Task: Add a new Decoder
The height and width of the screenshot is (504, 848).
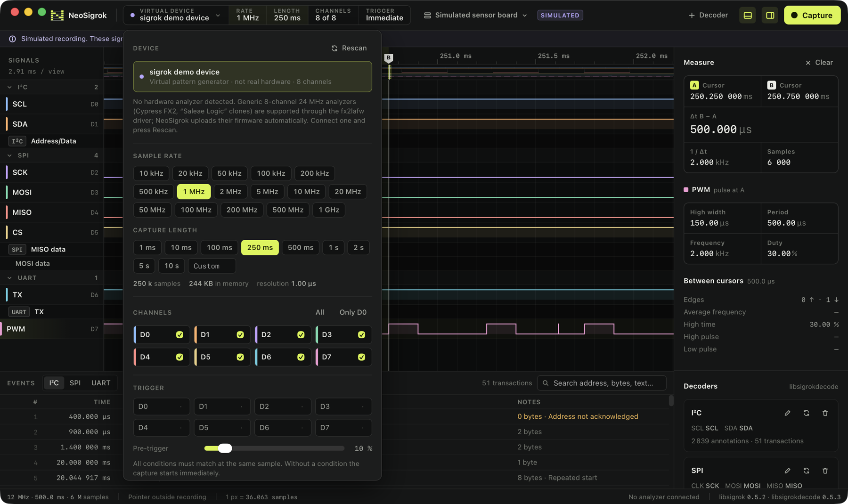Action: click(708, 15)
